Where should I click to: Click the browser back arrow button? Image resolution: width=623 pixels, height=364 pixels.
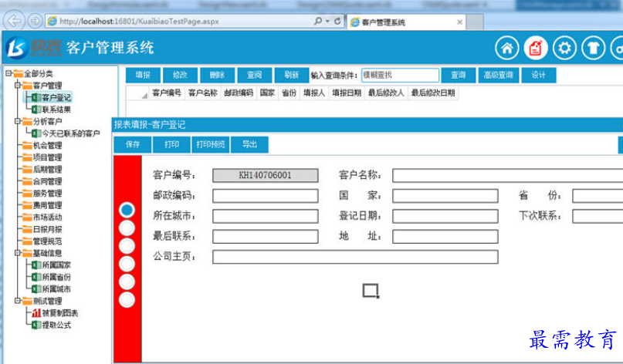[x=14, y=21]
